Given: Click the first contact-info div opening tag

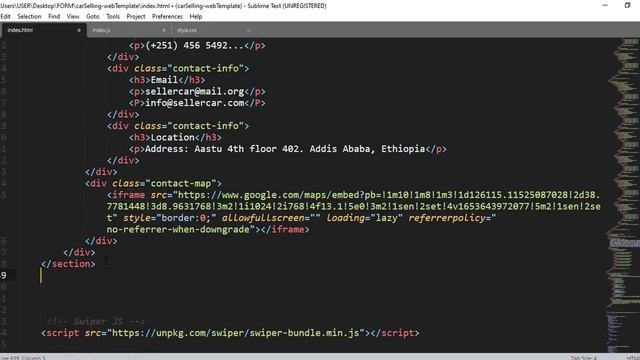Looking at the screenshot, I should coord(178,69).
